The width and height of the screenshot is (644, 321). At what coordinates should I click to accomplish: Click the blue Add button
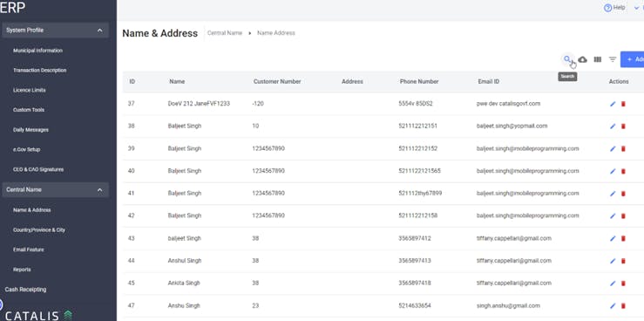(x=633, y=59)
